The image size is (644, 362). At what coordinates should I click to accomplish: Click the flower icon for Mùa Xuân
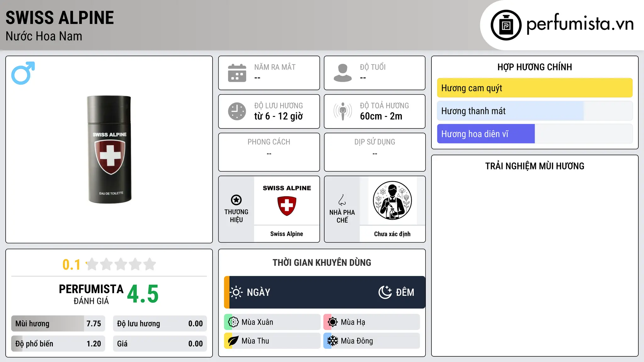pos(233,322)
